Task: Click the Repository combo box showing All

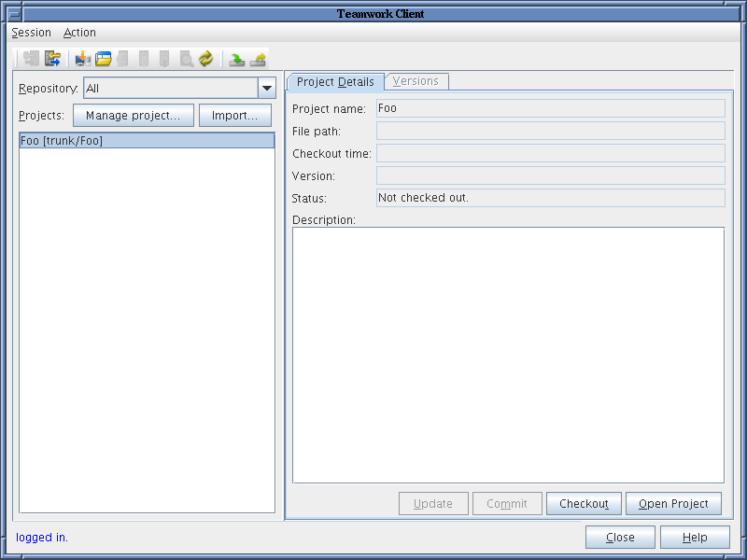Action: pyautogui.click(x=179, y=88)
